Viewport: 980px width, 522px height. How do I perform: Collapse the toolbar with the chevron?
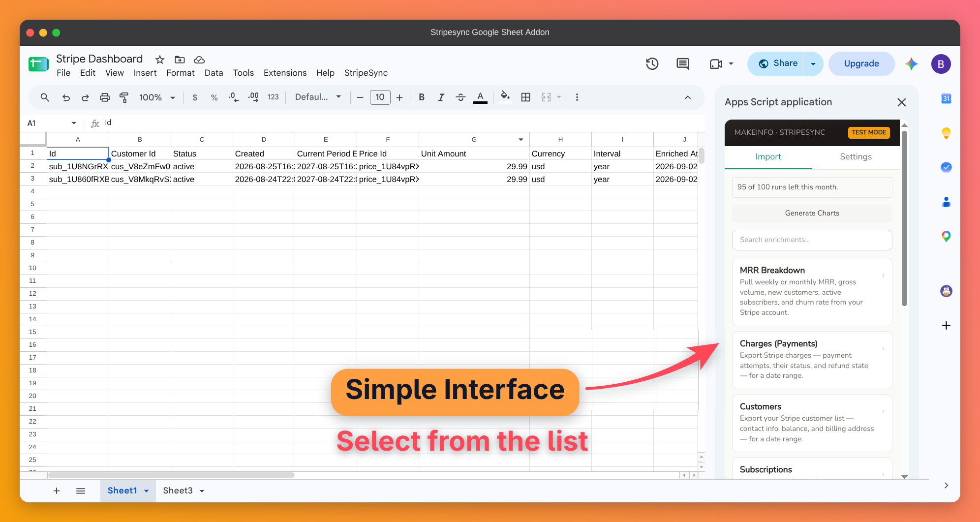click(688, 97)
